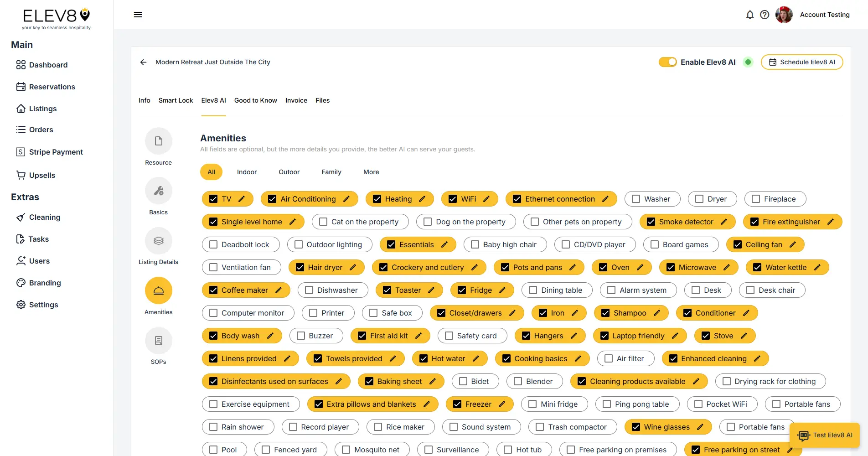The image size is (868, 456).
Task: Open the Resource section icon
Action: [158, 141]
